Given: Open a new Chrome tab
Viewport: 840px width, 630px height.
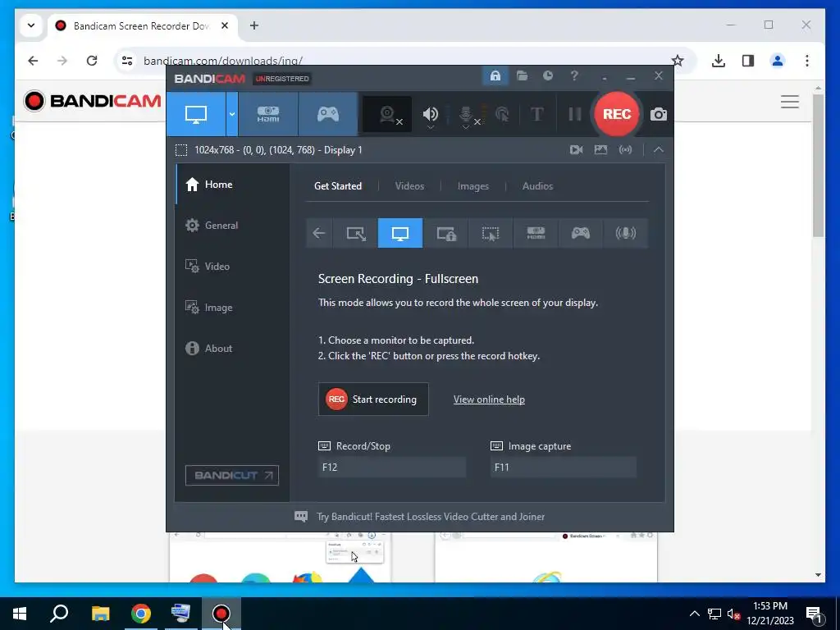Looking at the screenshot, I should click(x=254, y=25).
